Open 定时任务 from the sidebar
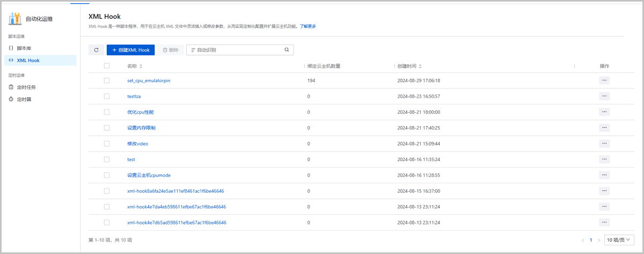Viewport: 644px width, 254px height. tap(26, 87)
